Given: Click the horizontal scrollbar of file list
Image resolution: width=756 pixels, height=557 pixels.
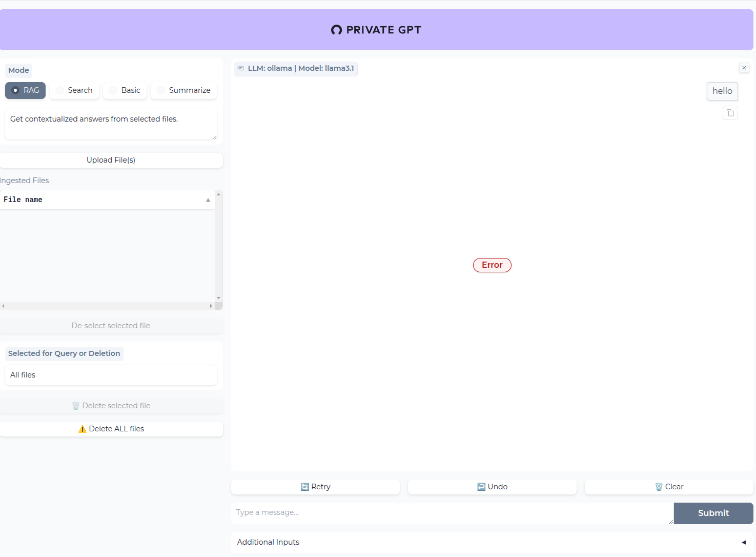Looking at the screenshot, I should click(108, 306).
